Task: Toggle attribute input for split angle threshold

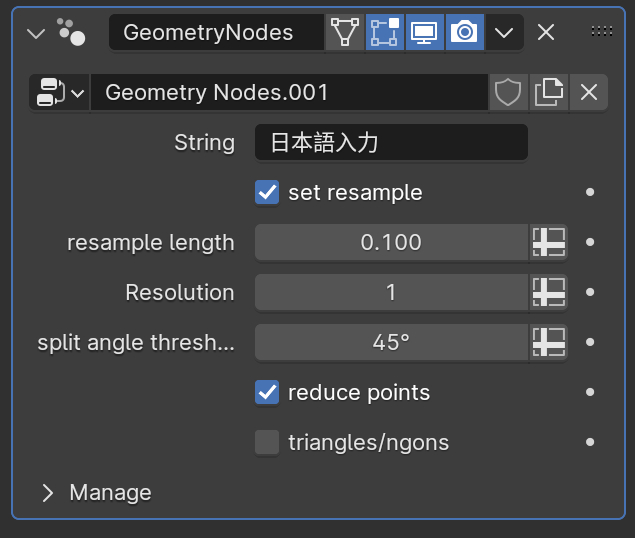Action: [548, 342]
